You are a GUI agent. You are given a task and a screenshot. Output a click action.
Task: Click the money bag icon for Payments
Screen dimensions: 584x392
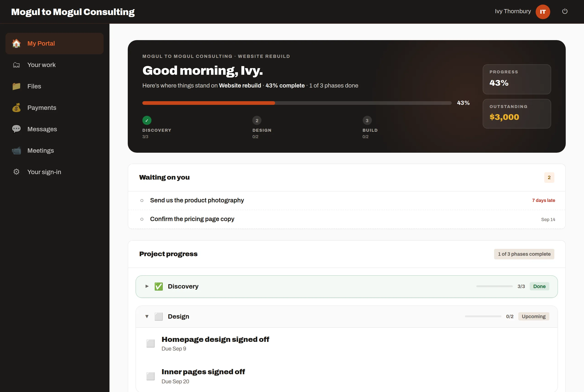pyautogui.click(x=16, y=108)
